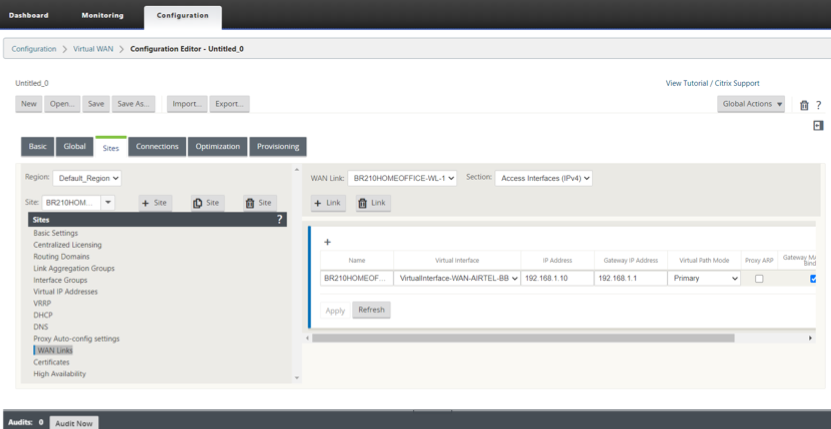The height and width of the screenshot is (429, 831).
Task: Click the Save button
Action: [96, 104]
